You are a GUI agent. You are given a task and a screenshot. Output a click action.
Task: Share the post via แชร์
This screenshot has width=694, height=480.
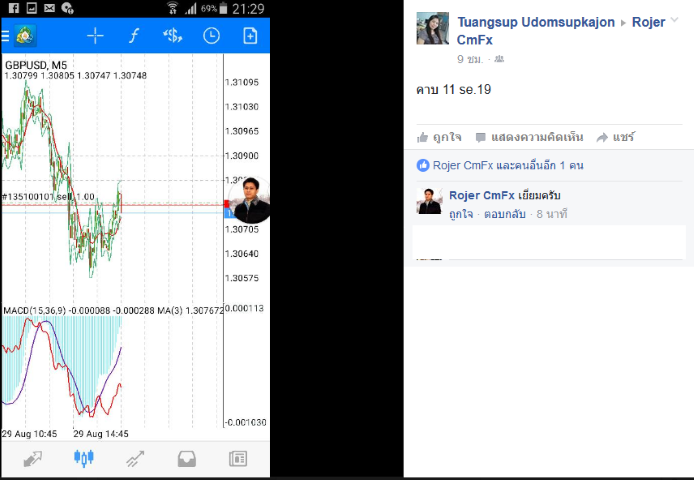pos(616,137)
